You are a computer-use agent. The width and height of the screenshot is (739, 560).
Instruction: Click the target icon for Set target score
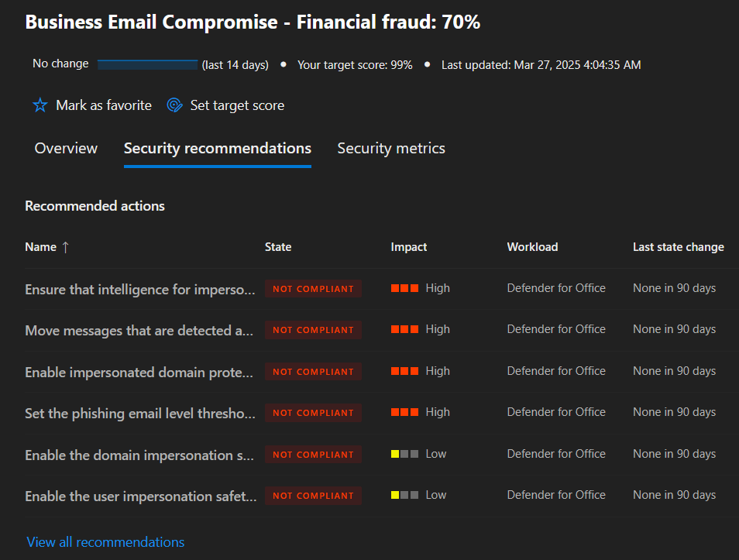[174, 105]
